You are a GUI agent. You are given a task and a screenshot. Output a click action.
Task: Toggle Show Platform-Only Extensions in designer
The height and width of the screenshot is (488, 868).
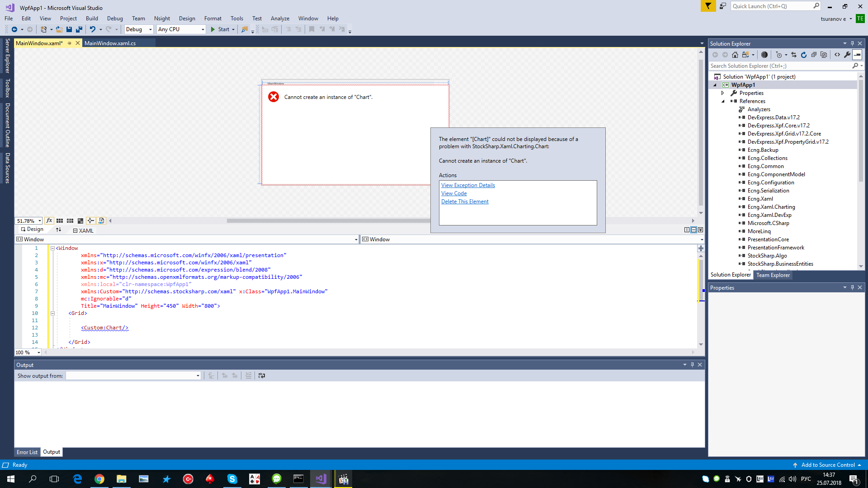point(101,221)
